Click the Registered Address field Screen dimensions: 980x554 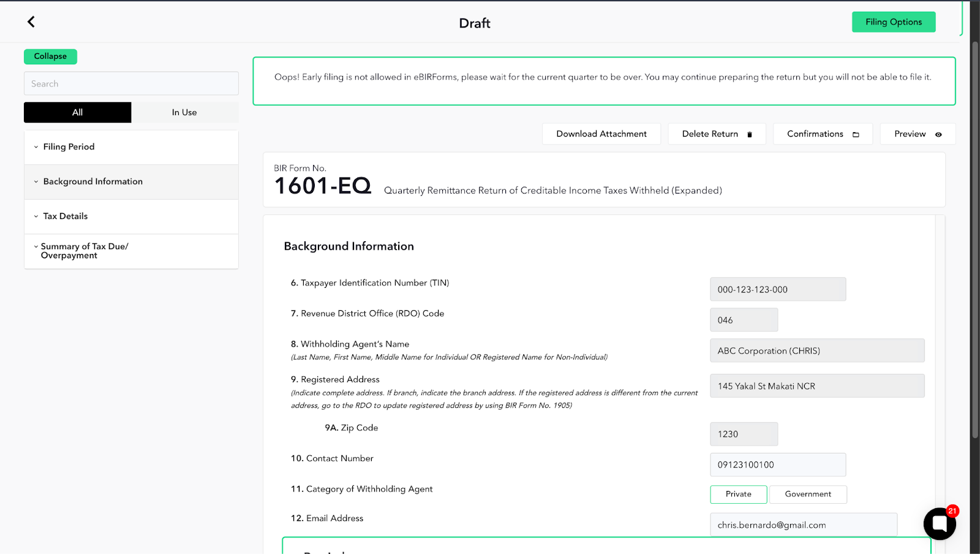(x=817, y=386)
